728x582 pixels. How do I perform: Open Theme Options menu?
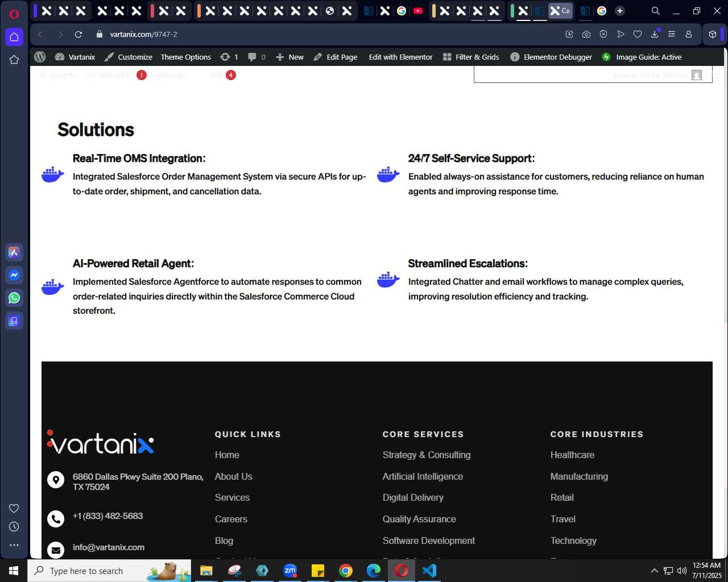185,57
